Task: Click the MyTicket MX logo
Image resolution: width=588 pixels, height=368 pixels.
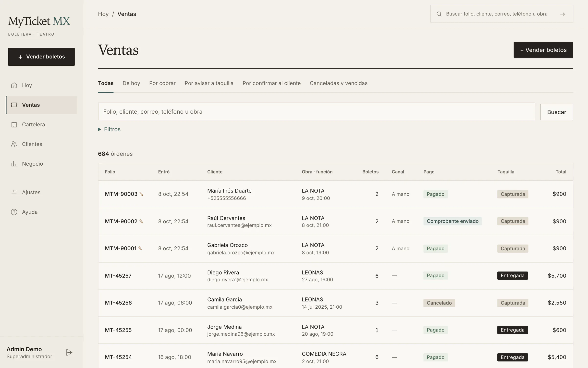Action: pyautogui.click(x=39, y=21)
